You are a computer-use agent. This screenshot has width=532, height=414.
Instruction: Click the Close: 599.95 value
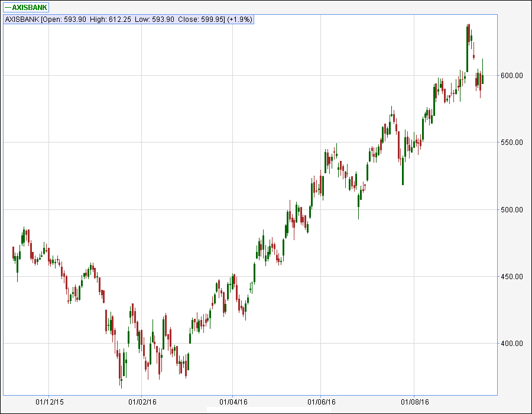[202, 20]
